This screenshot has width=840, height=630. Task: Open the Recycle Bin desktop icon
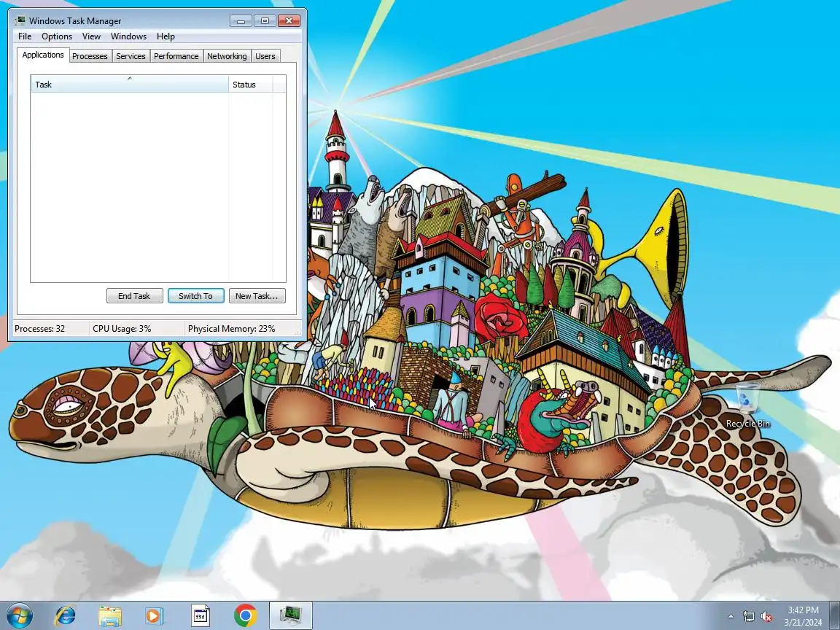point(748,405)
